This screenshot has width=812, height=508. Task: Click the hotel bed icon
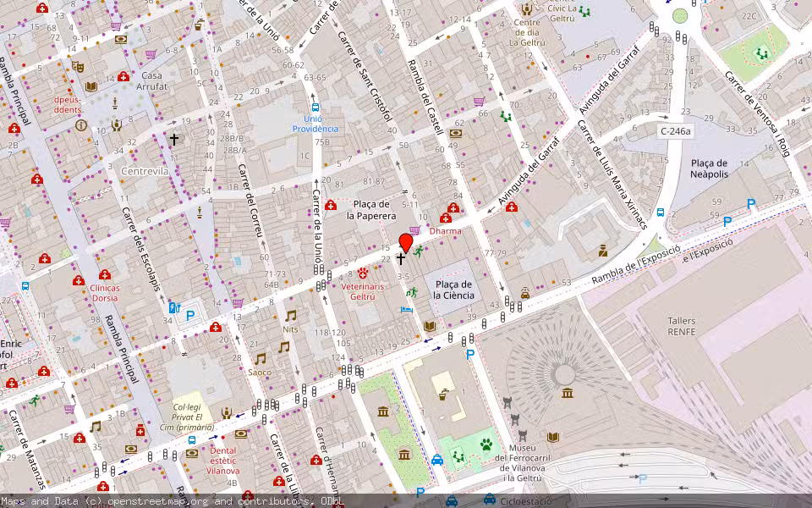pos(407,310)
